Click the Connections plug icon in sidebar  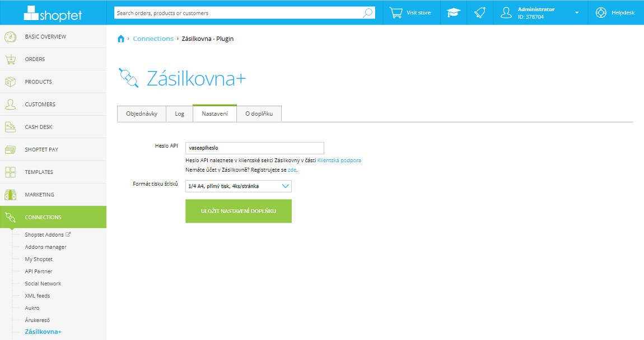(x=10, y=217)
